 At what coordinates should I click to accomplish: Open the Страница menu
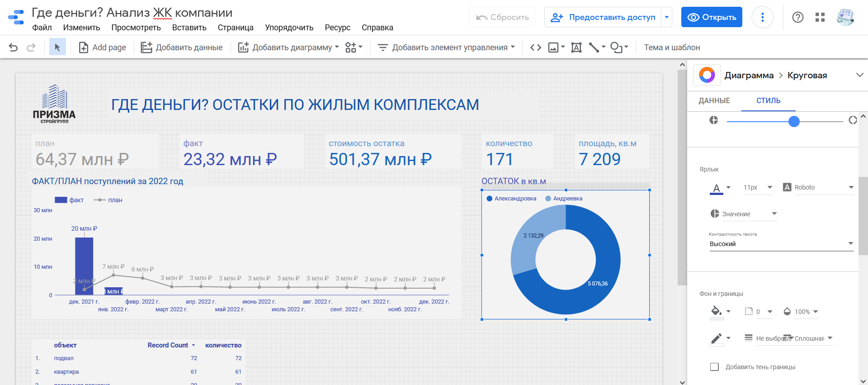[236, 28]
